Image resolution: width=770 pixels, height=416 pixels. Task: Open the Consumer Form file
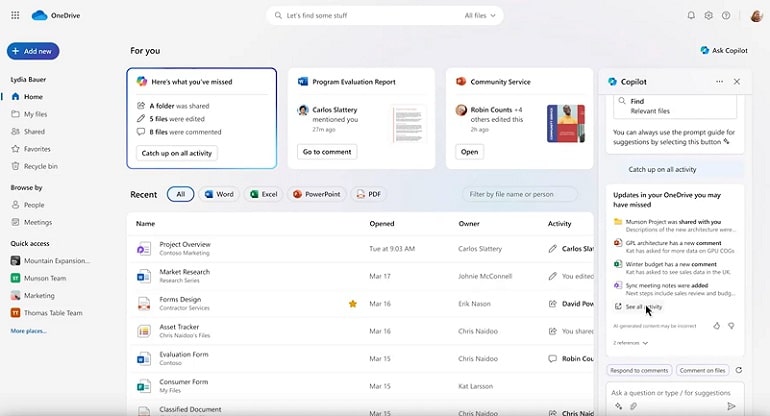[183, 382]
